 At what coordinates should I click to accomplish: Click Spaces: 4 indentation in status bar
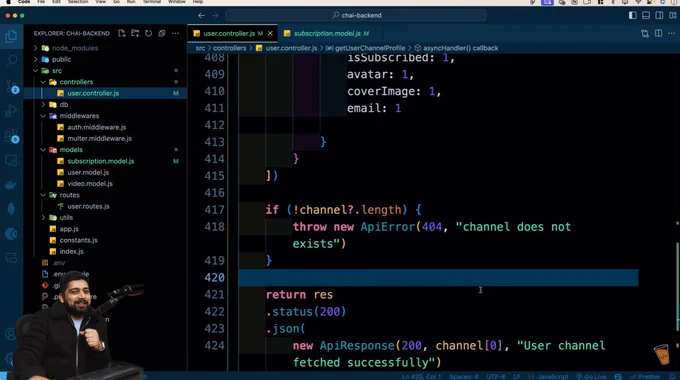464,377
